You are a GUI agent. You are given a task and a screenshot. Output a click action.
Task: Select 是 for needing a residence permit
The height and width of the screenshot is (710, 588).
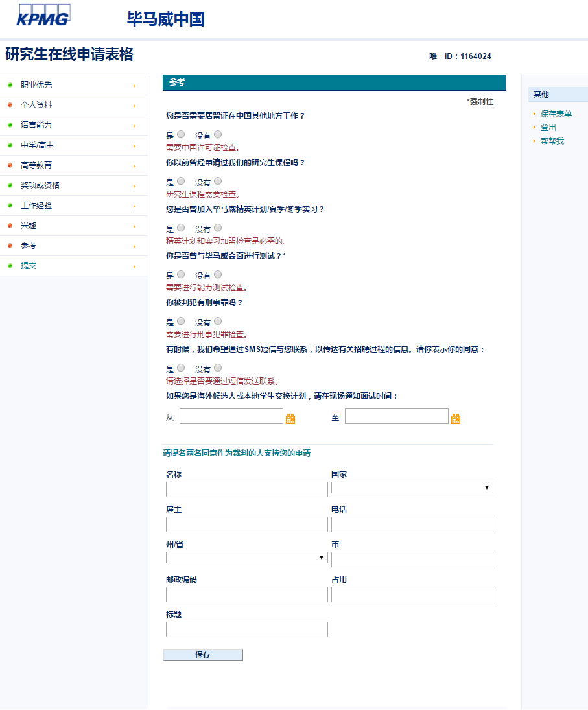pyautogui.click(x=181, y=134)
